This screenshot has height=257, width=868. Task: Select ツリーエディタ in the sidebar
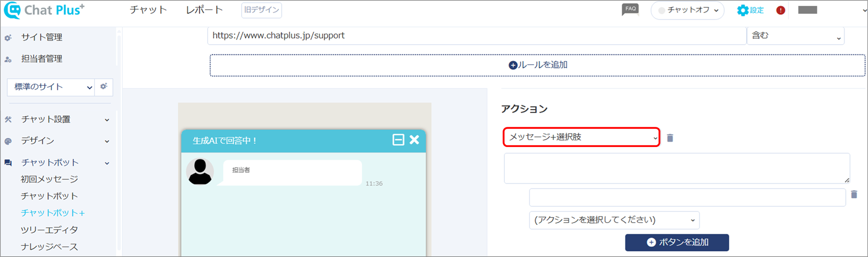(x=49, y=230)
